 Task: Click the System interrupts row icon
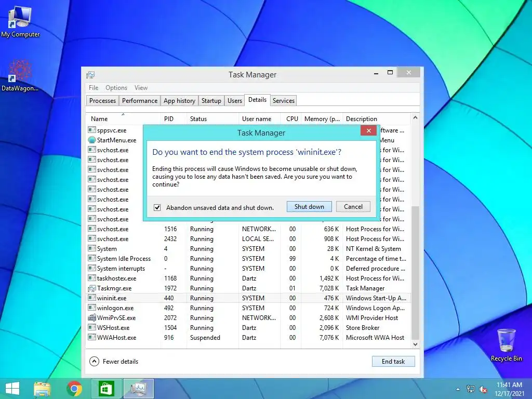click(x=91, y=269)
